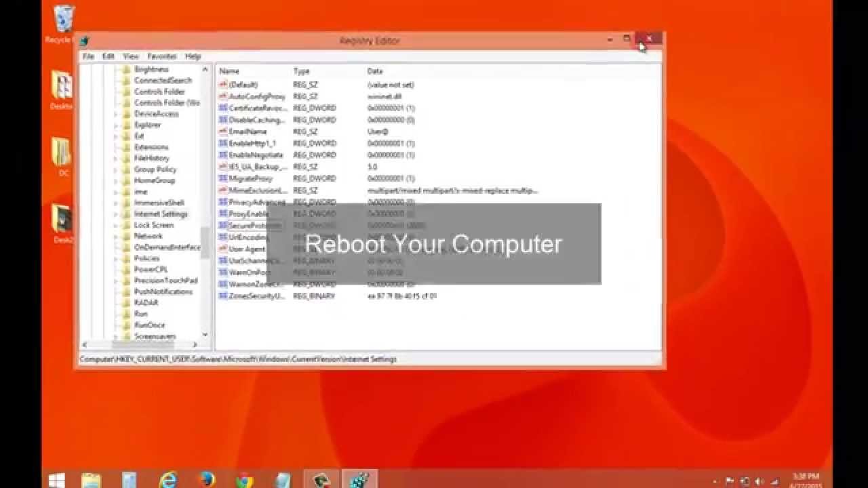868x488 pixels.
Task: Select the PushNotifications key
Action: pyautogui.click(x=163, y=291)
